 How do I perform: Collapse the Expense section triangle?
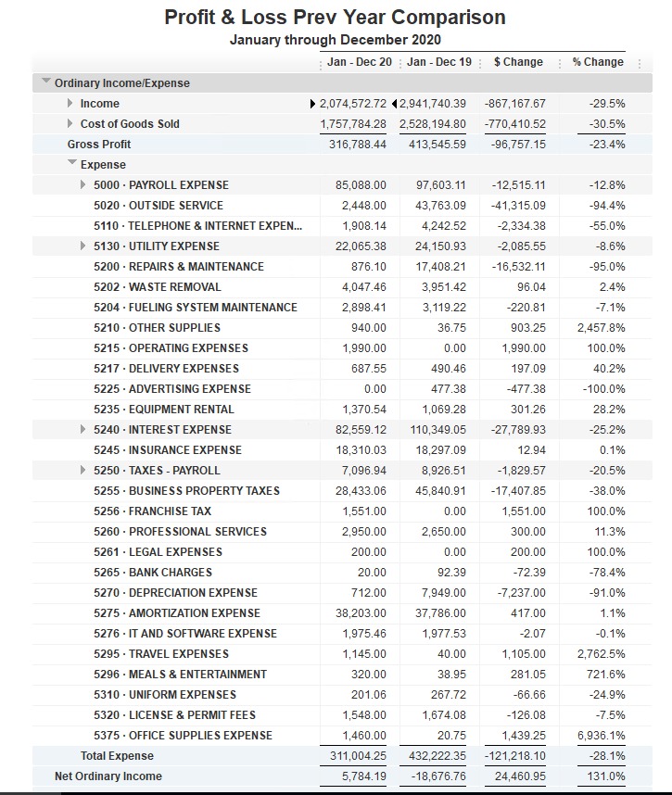71,164
